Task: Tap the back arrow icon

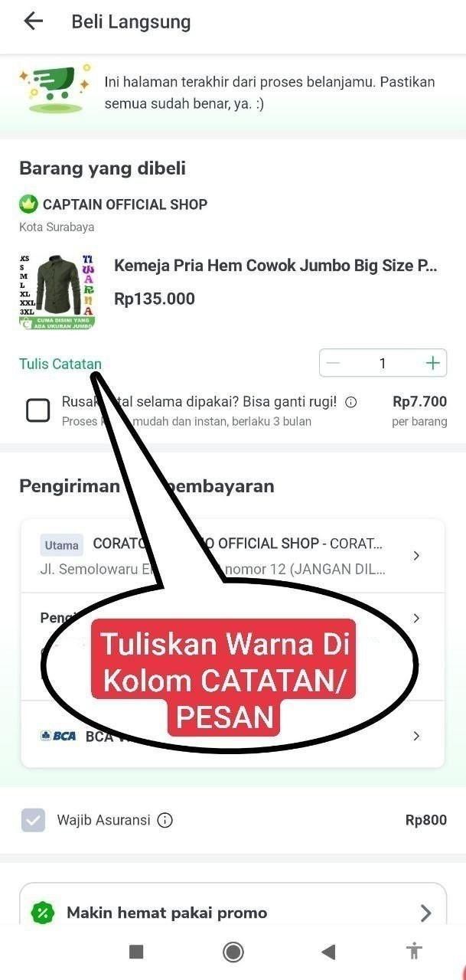Action: [x=33, y=21]
